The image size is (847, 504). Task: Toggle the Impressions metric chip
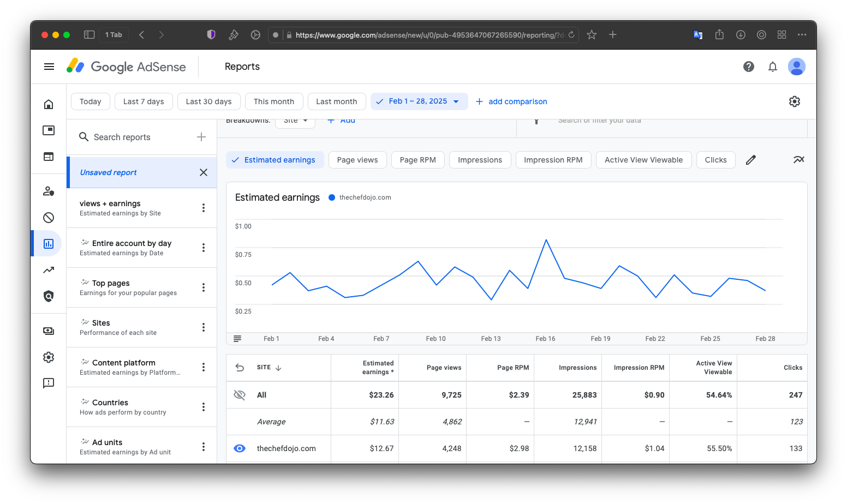[x=480, y=160]
